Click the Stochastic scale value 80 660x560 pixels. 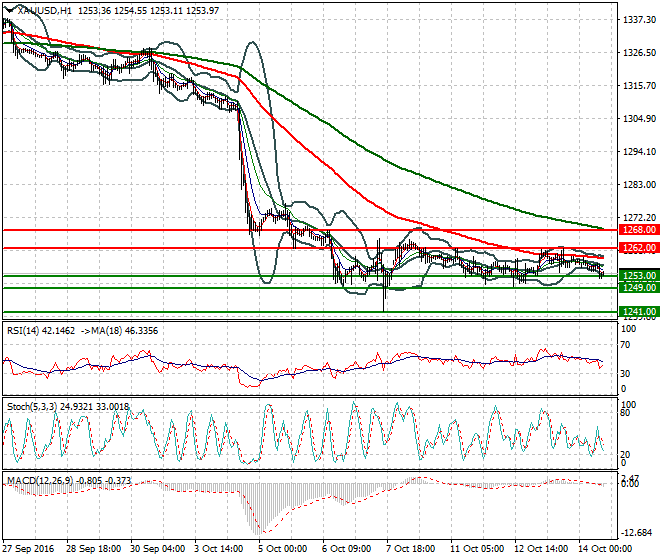(625, 413)
